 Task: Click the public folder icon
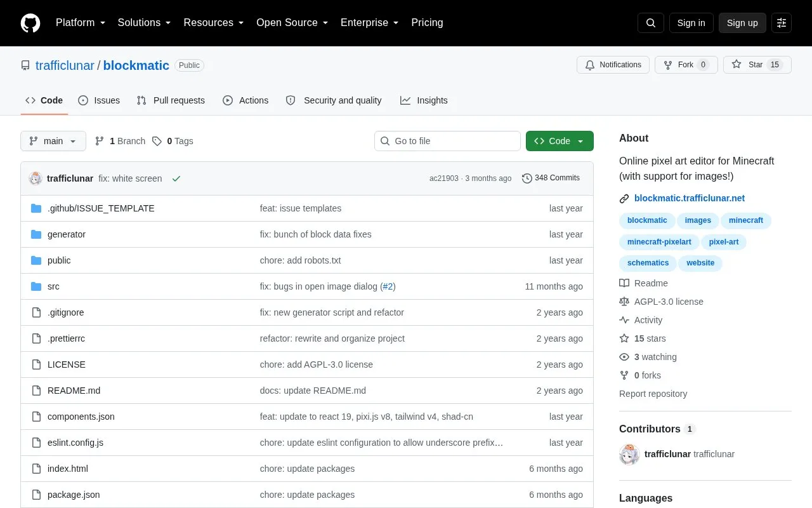(36, 260)
